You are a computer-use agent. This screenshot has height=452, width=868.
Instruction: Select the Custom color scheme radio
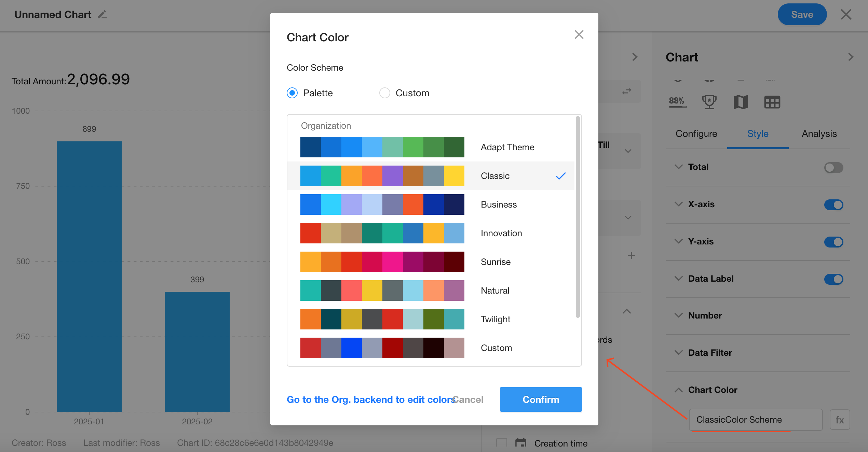[385, 93]
